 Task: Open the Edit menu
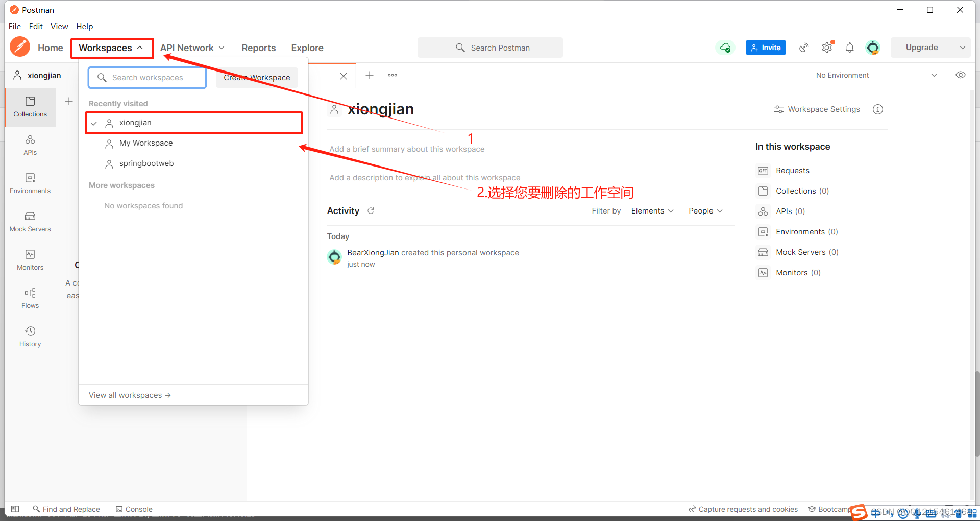tap(36, 26)
